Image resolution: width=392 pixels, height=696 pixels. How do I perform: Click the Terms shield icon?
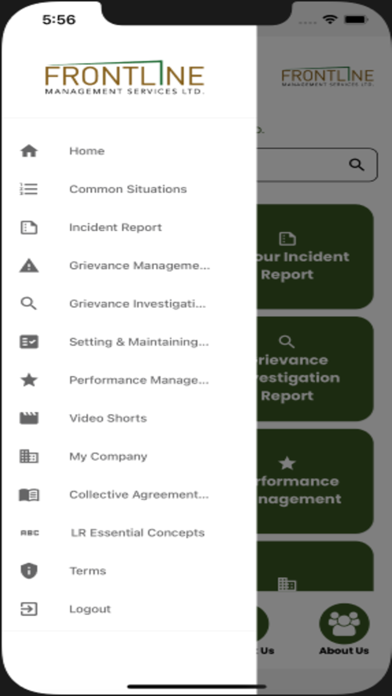click(29, 571)
